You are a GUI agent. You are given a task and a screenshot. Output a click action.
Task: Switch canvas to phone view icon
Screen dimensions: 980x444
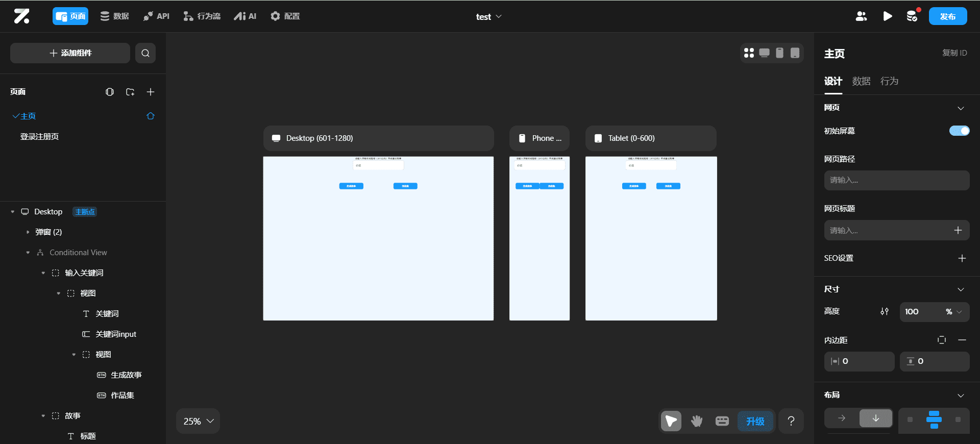click(x=779, y=53)
